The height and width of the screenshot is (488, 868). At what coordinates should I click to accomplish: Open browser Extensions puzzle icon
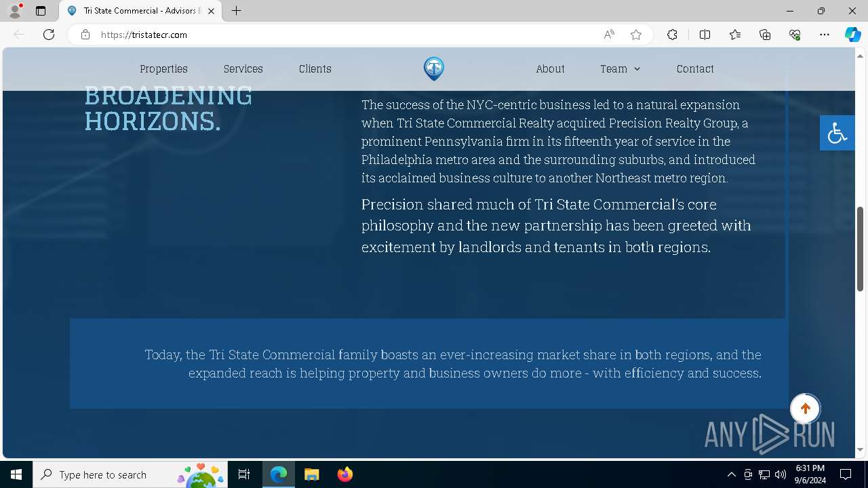(x=672, y=35)
